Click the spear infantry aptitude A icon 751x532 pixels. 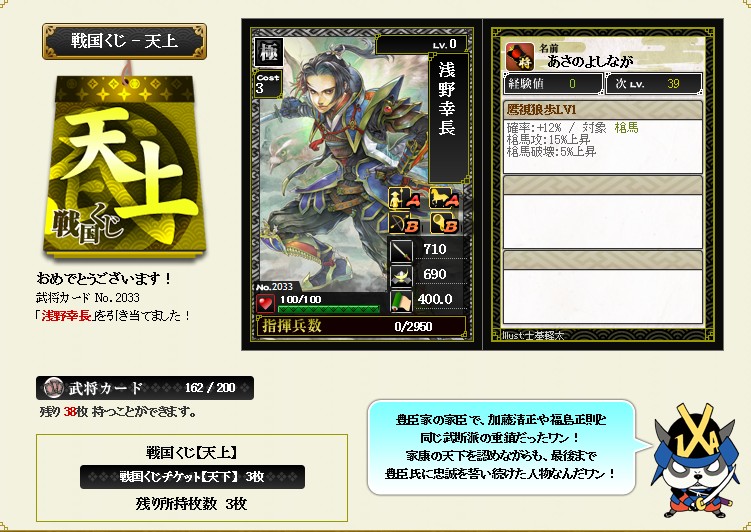(x=404, y=198)
